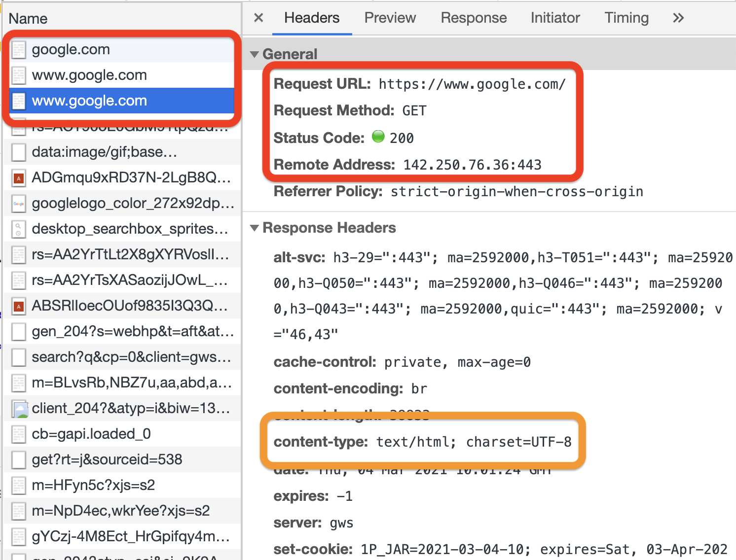Image resolution: width=736 pixels, height=560 pixels.
Task: Select the rs=AA2YrTsXASaozijJOwL request
Action: (122, 280)
